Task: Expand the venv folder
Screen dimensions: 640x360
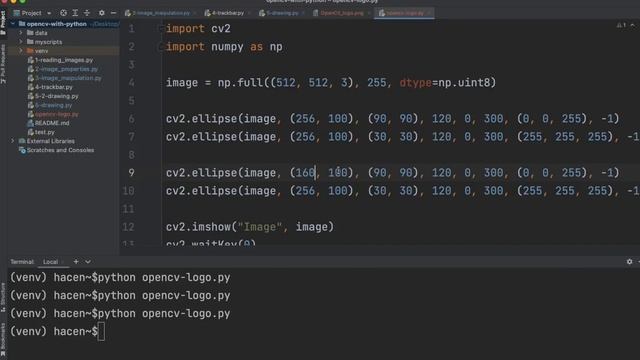Action: (21, 51)
